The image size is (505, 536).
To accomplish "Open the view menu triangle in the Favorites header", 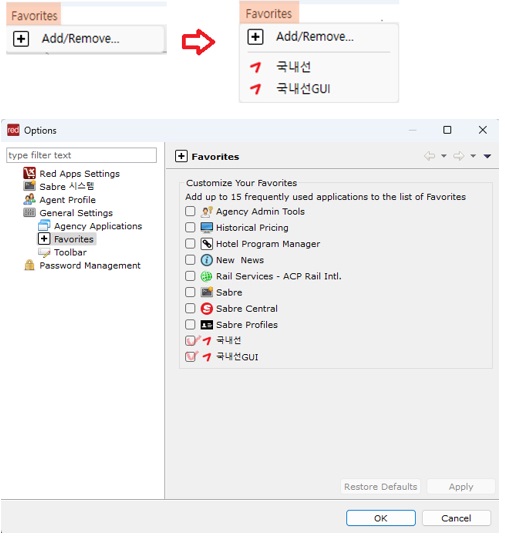I will click(488, 156).
